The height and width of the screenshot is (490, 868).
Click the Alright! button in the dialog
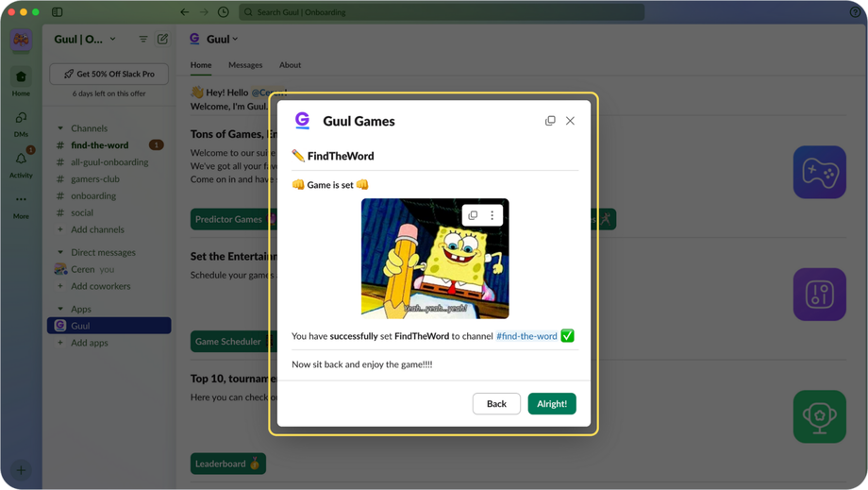[551, 404]
